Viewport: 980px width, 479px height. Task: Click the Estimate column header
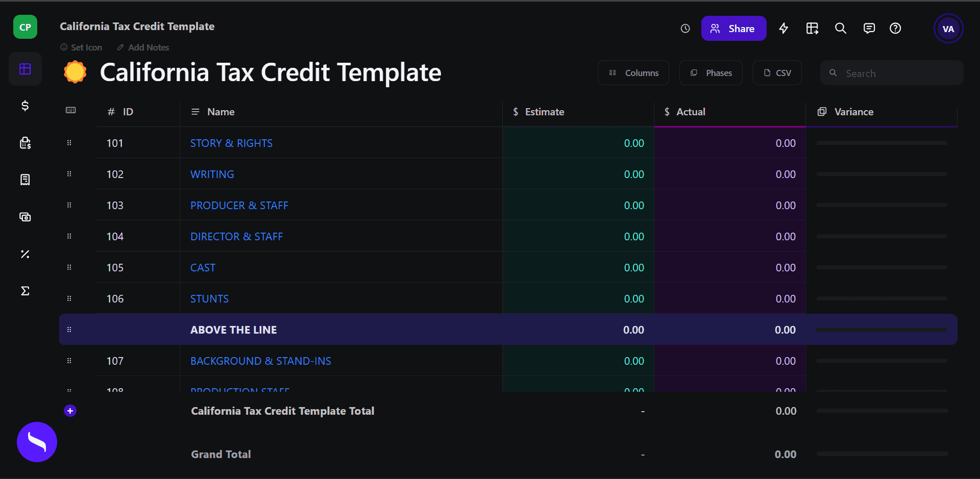544,112
